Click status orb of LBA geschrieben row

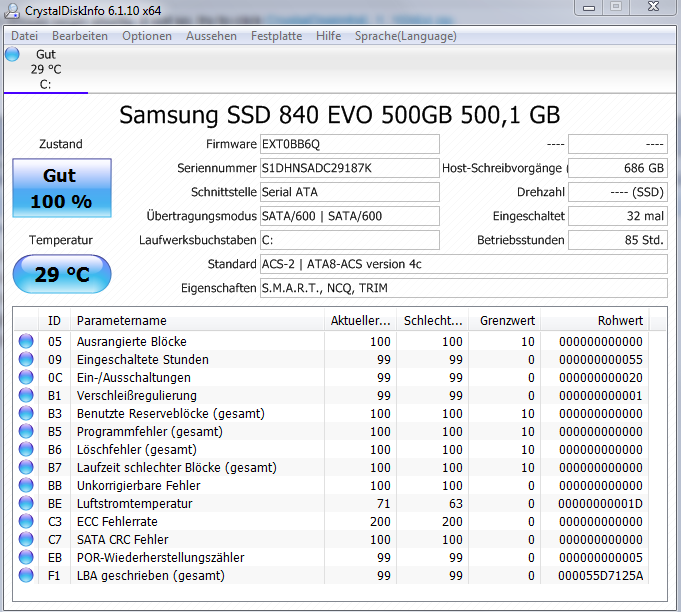point(26,576)
